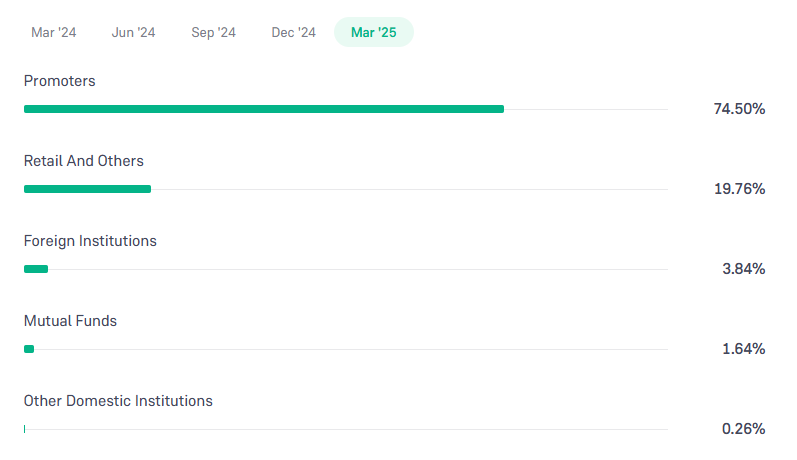Click the active Mar '25 tab
The height and width of the screenshot is (460, 797).
[x=374, y=32]
